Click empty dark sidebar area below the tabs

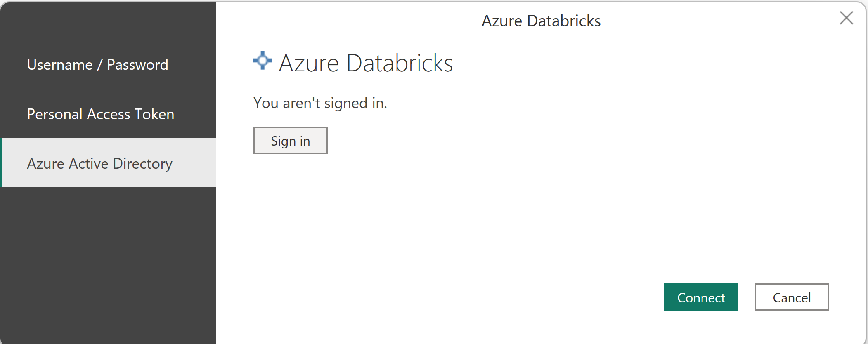click(108, 264)
